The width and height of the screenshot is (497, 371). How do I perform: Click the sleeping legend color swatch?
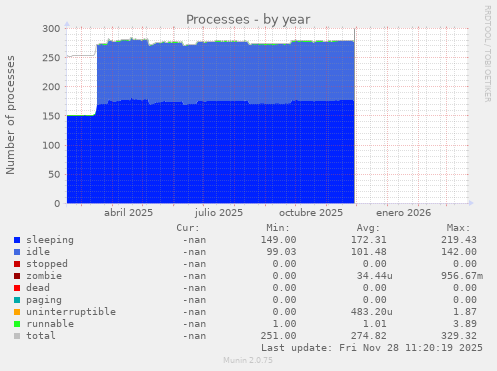tap(17, 240)
